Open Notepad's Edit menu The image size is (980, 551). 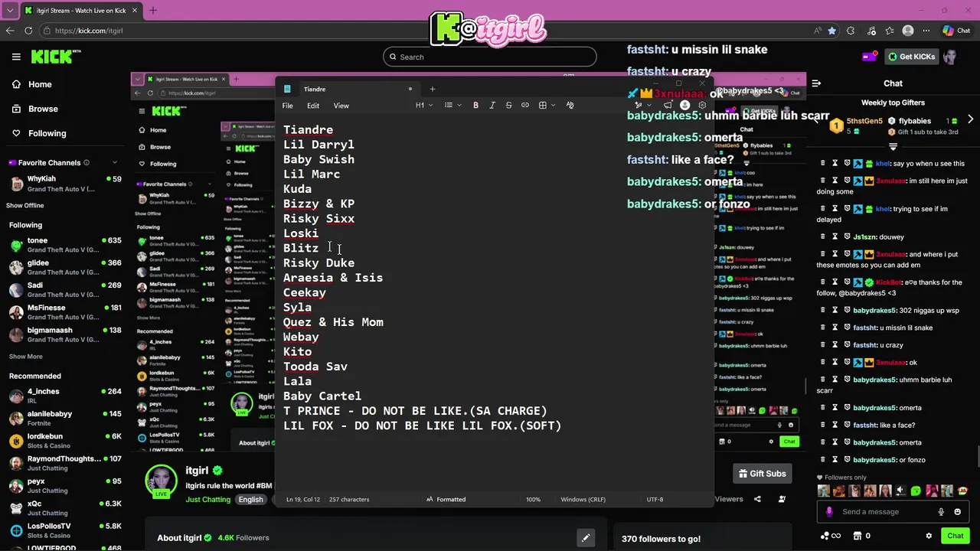(313, 106)
